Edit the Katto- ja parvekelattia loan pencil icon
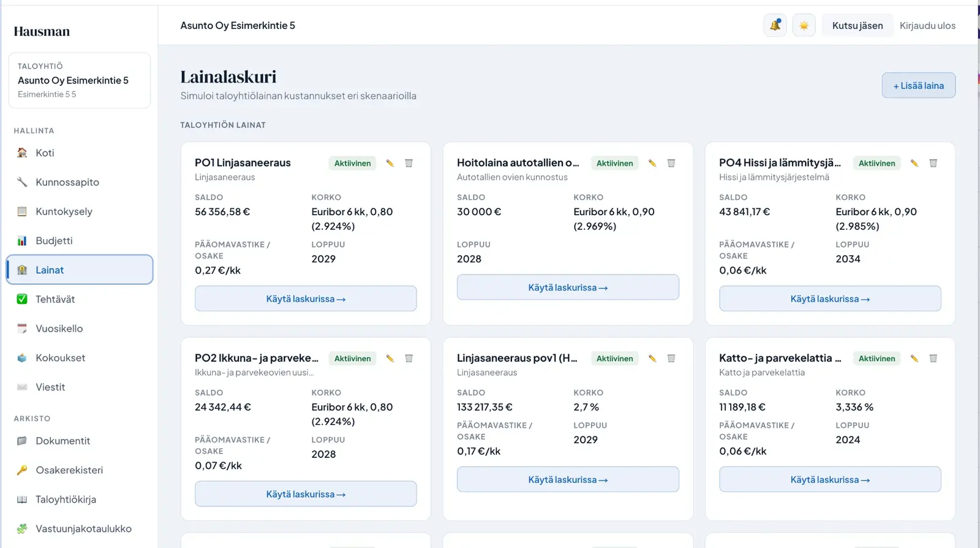Viewport: 980px width, 548px height. 914,359
